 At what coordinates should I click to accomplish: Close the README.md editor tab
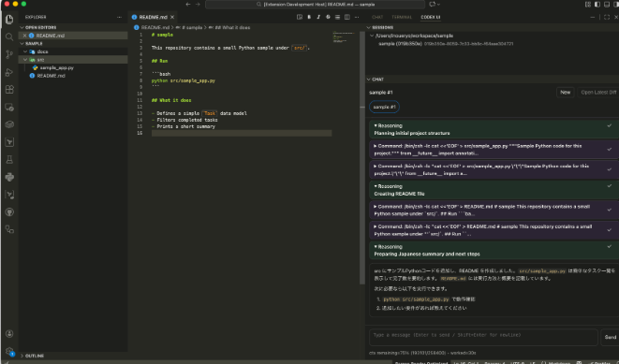172,17
